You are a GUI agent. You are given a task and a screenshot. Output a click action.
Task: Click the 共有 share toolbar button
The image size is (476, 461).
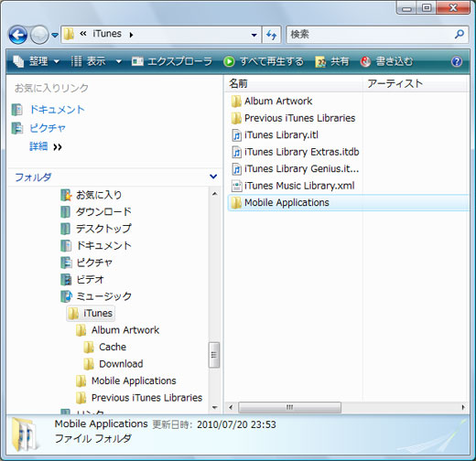coord(332,61)
